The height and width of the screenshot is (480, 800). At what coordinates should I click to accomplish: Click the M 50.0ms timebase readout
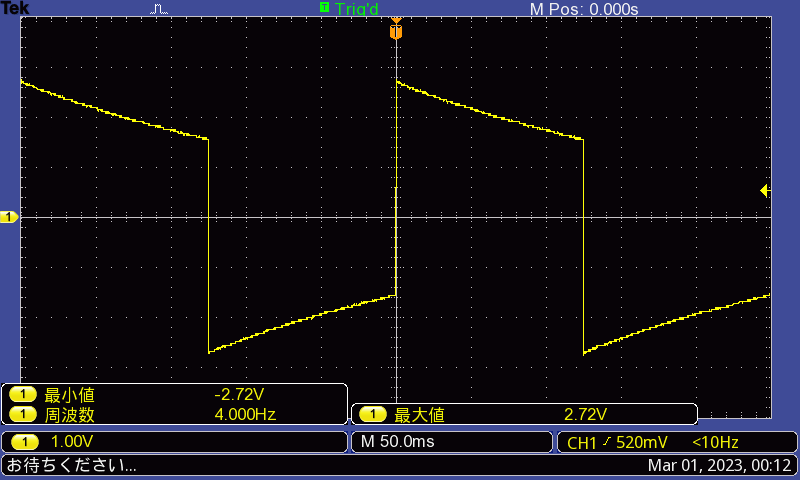pos(397,442)
